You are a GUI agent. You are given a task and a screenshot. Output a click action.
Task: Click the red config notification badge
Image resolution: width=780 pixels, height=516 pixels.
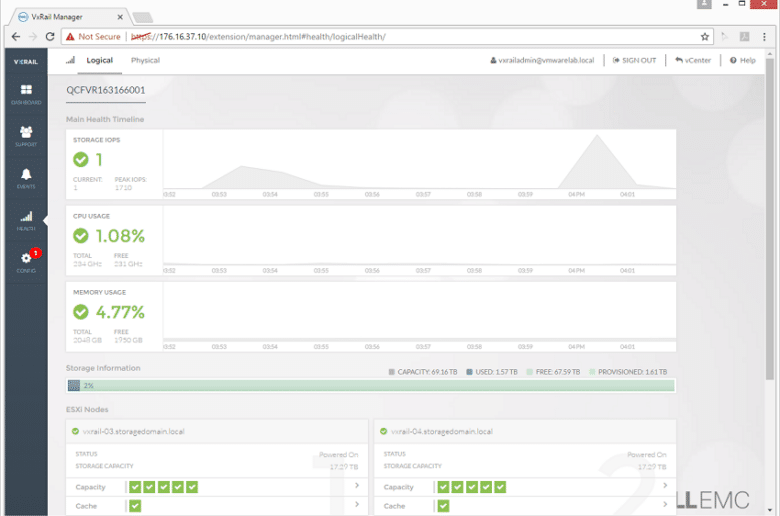(35, 253)
